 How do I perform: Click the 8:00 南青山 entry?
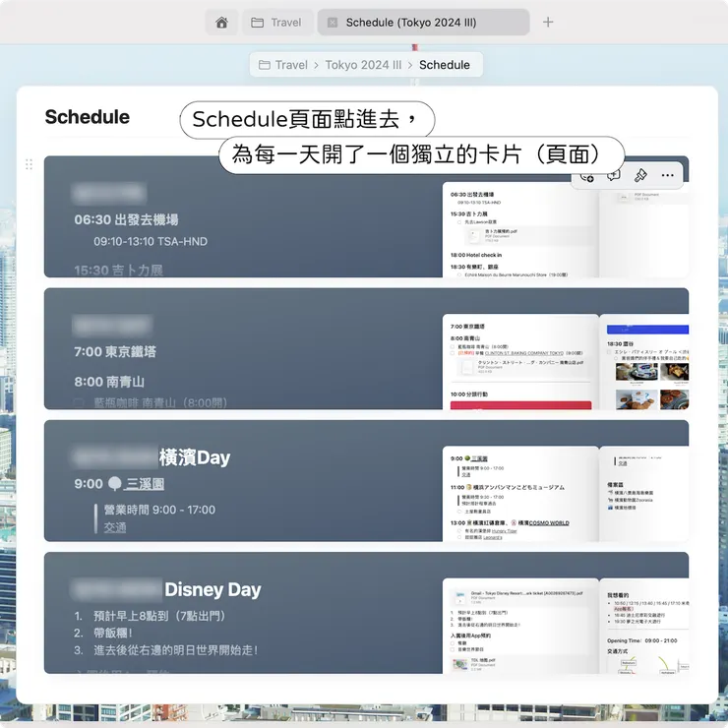point(109,382)
